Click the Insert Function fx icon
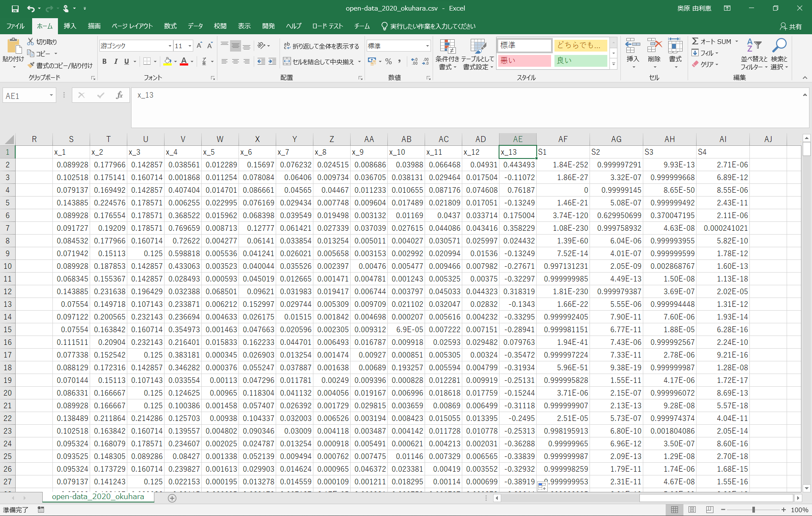This screenshot has width=812, height=516. 119,96
